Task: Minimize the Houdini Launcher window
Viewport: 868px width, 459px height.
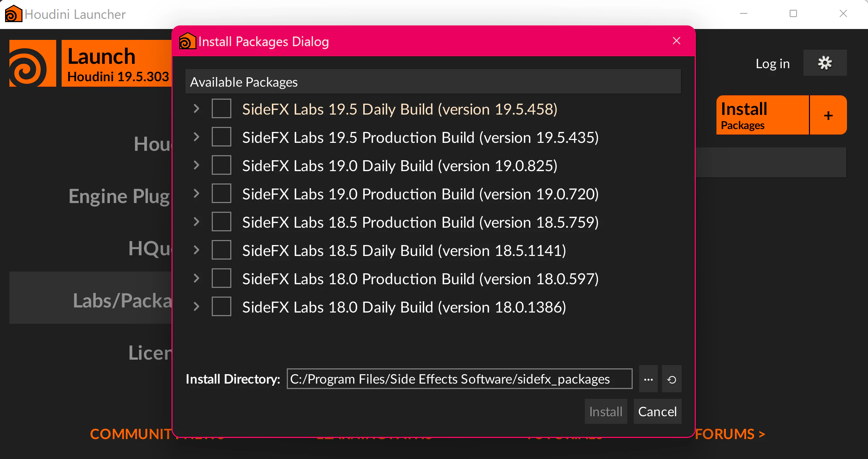Action: click(744, 14)
